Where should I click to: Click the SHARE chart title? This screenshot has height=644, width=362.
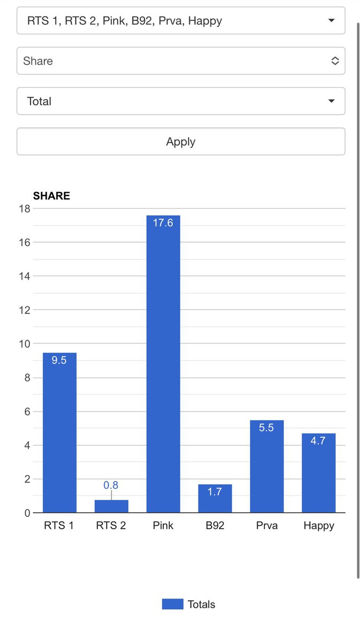coord(51,196)
